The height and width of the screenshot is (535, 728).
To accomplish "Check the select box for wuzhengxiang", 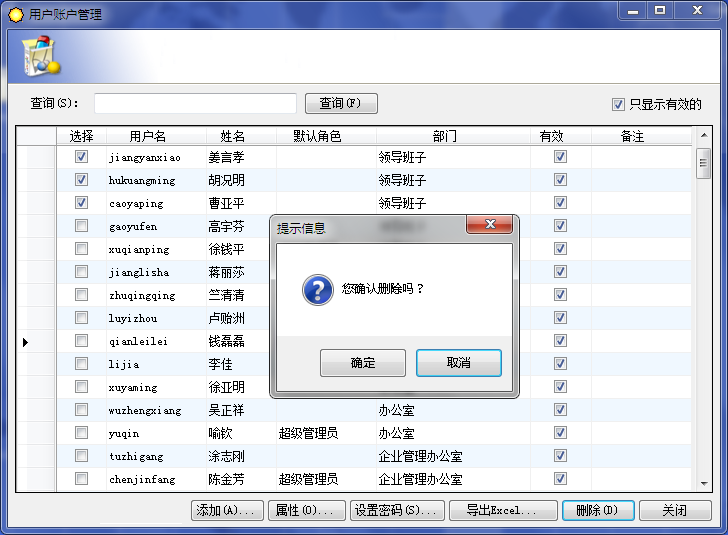I will (x=81, y=409).
